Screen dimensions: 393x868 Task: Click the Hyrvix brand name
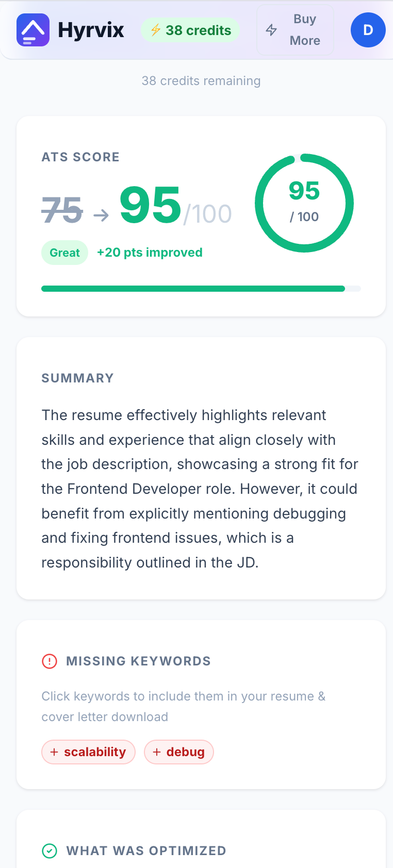(x=91, y=30)
